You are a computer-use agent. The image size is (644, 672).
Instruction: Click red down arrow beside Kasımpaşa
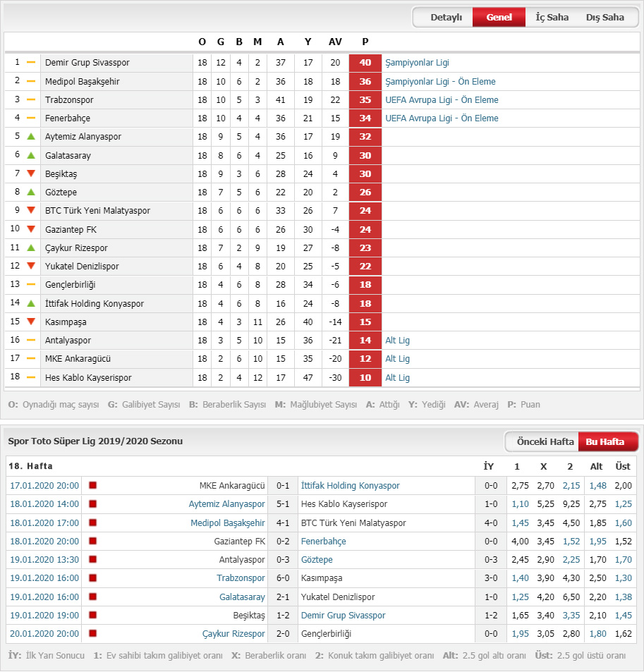(31, 322)
